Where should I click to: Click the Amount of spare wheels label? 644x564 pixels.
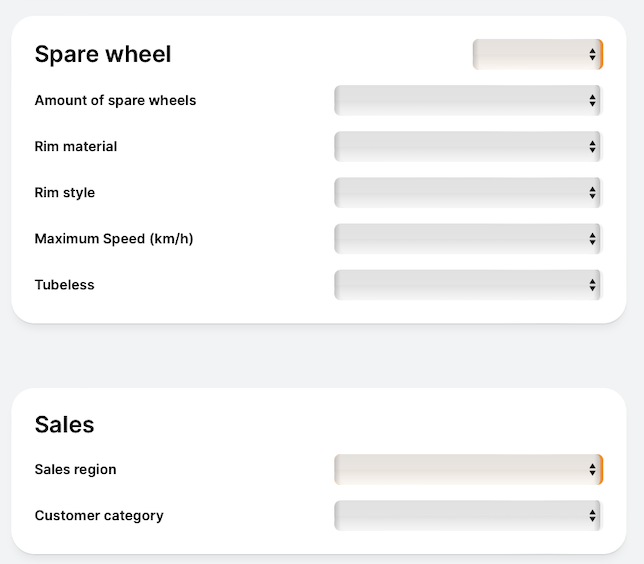coord(115,100)
